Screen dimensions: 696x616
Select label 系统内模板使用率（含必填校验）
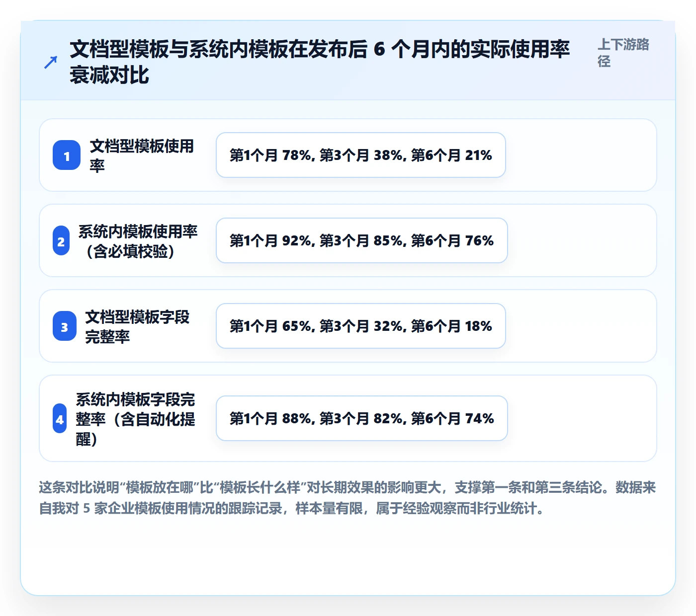coord(138,241)
